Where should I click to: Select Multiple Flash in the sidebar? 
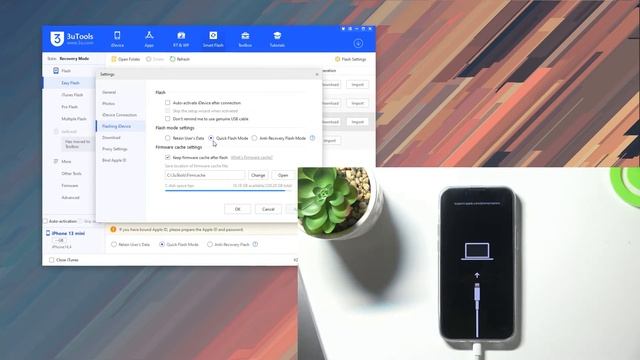74,119
